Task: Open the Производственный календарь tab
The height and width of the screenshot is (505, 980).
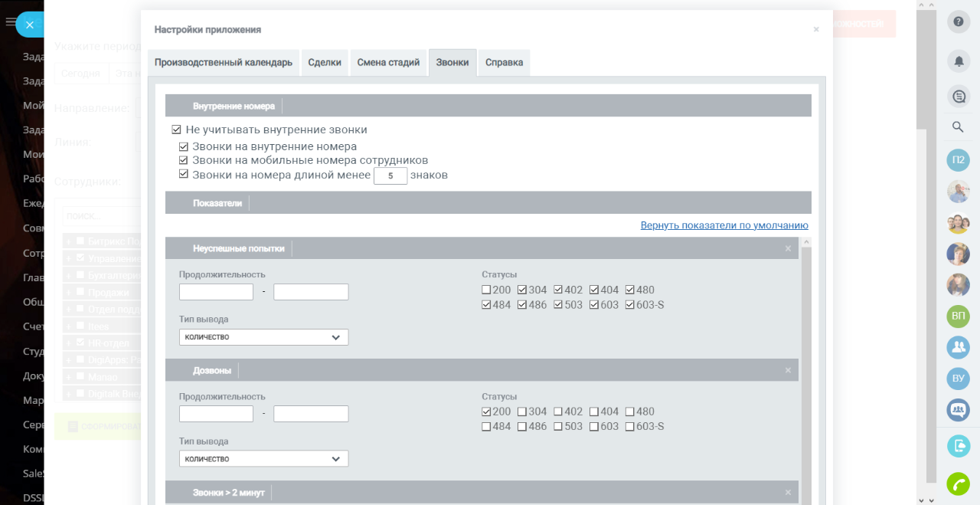Action: coord(223,63)
